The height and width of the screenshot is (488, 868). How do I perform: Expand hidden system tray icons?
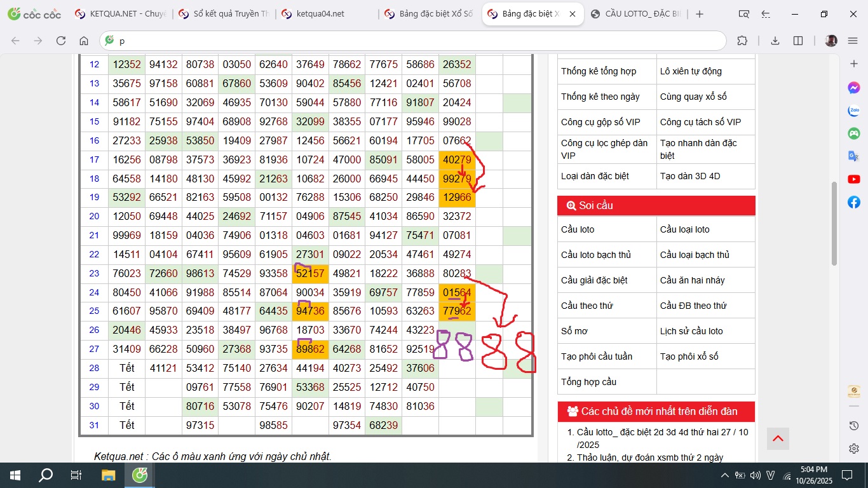click(x=724, y=475)
